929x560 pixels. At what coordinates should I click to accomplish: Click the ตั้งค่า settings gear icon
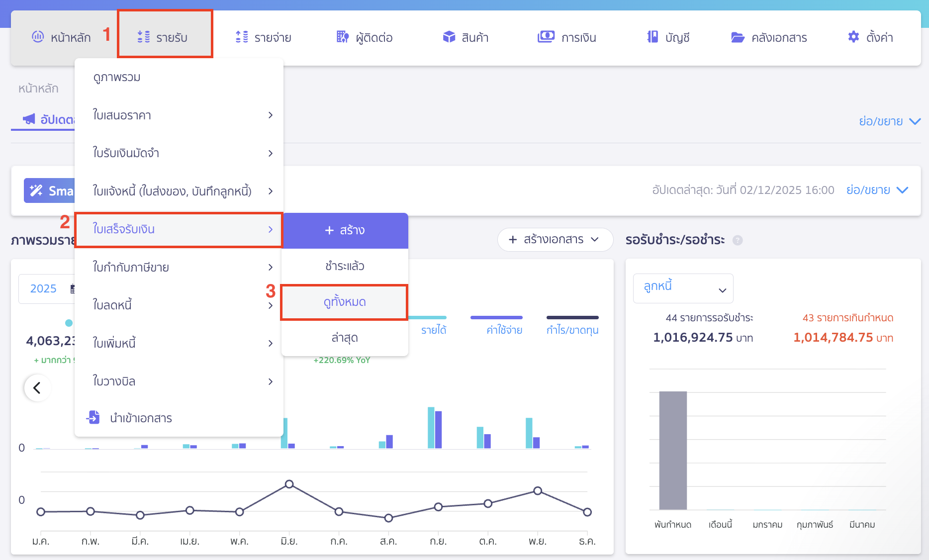click(x=853, y=37)
